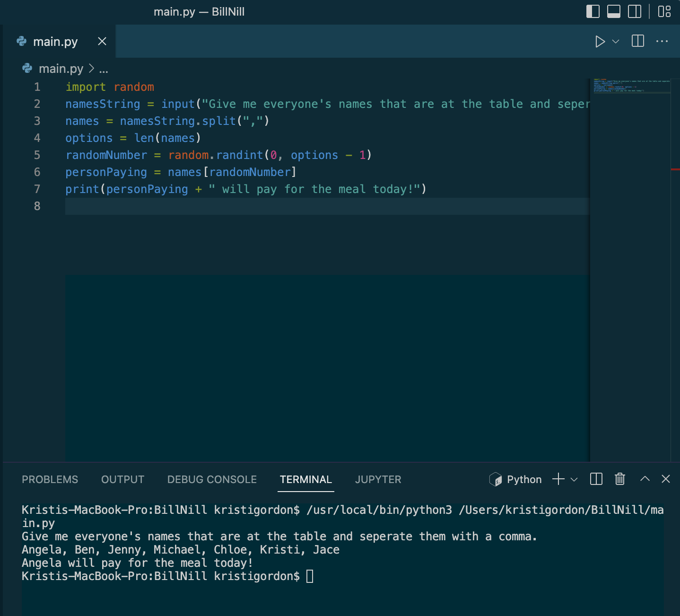Click the minimap code overview
This screenshot has height=616, width=680.
point(632,90)
